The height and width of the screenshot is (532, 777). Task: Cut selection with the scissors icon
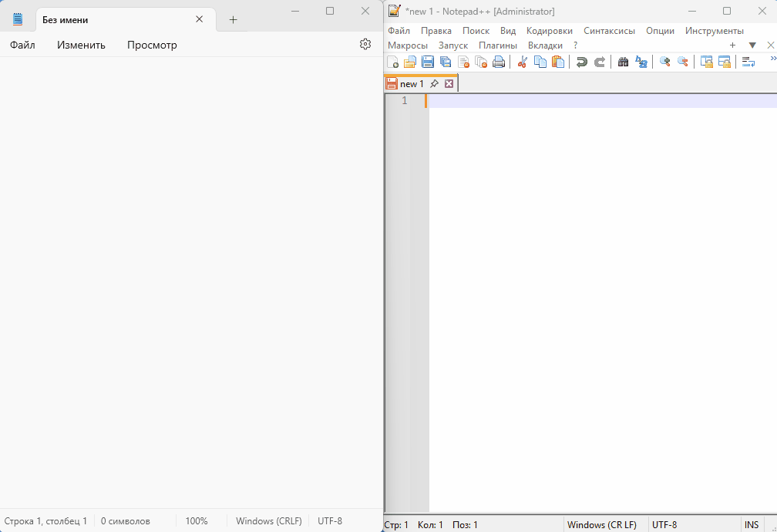click(x=522, y=62)
